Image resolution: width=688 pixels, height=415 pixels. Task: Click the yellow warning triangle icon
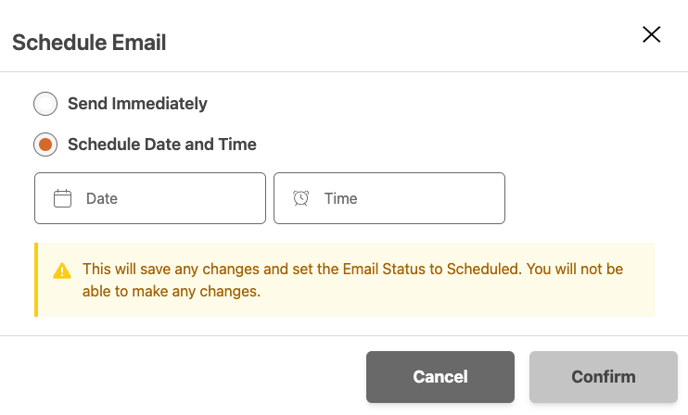(62, 271)
